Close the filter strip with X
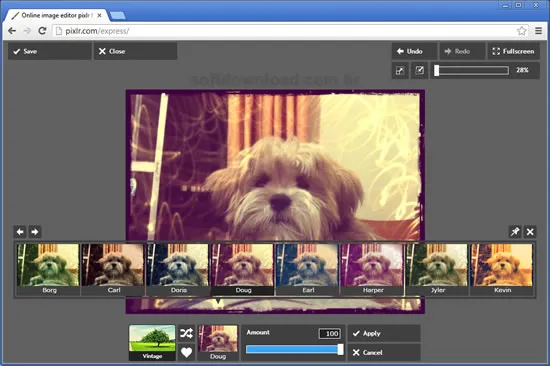The width and height of the screenshot is (550, 366). coord(530,232)
